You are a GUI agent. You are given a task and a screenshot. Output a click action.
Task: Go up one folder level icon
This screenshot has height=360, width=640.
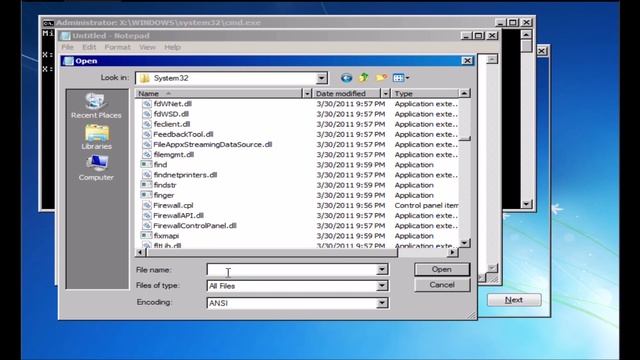coord(363,77)
